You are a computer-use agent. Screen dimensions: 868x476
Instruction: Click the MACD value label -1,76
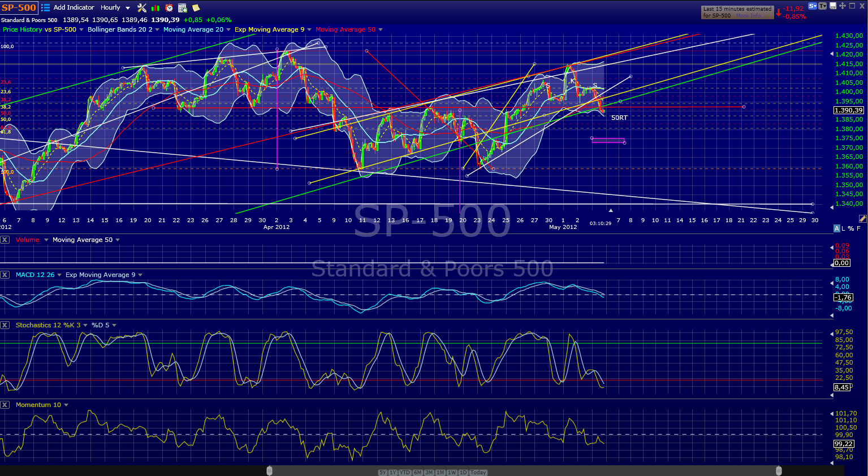coord(843,297)
